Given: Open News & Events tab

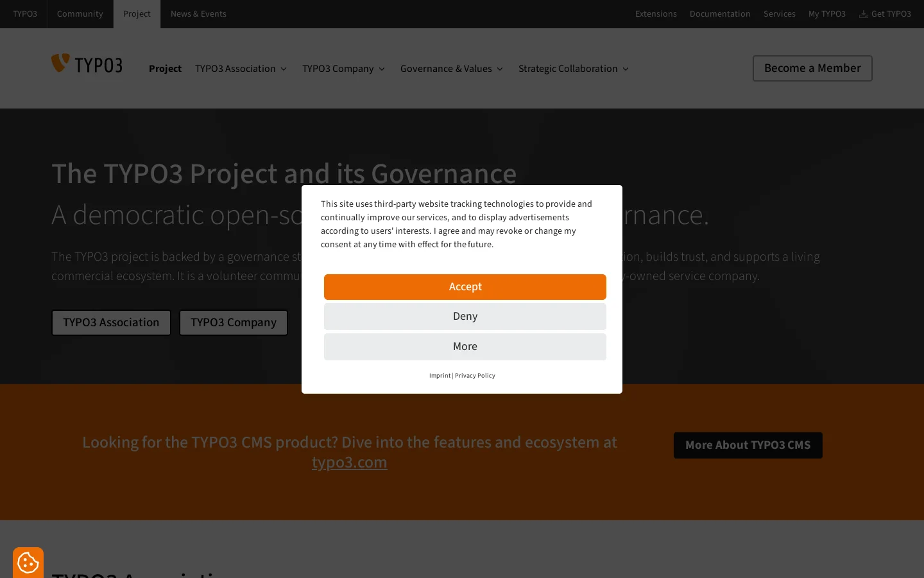Looking at the screenshot, I should click(198, 13).
